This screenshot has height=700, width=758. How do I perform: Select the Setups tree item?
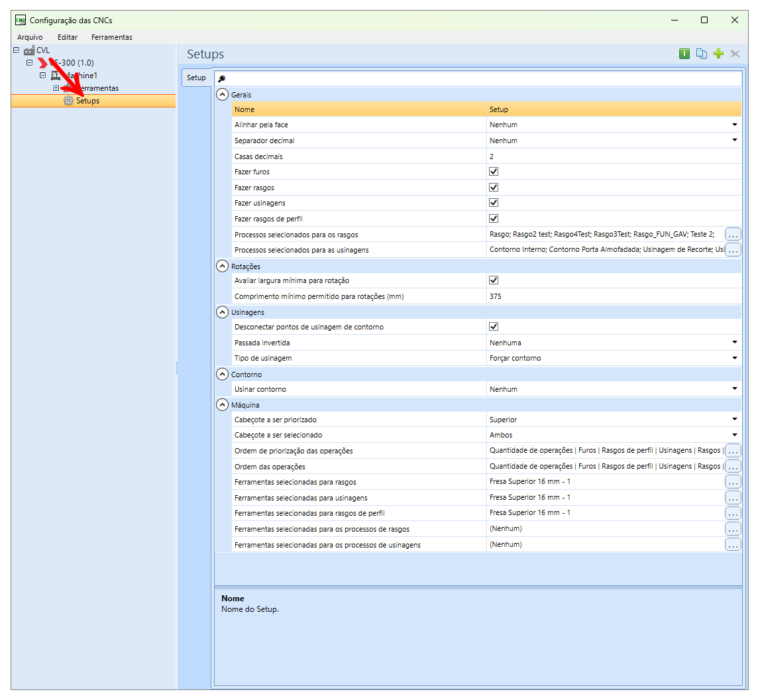coord(87,101)
